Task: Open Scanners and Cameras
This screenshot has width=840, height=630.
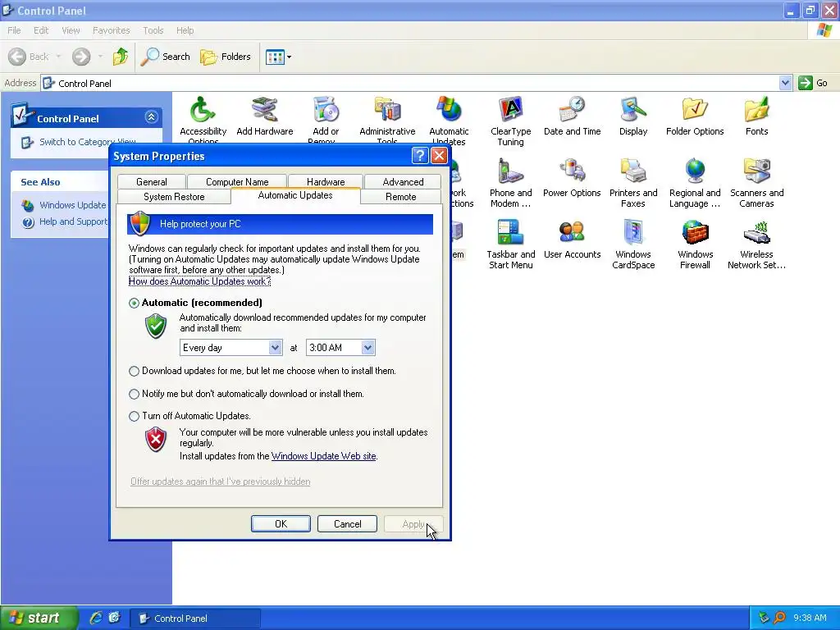Action: tap(756, 183)
